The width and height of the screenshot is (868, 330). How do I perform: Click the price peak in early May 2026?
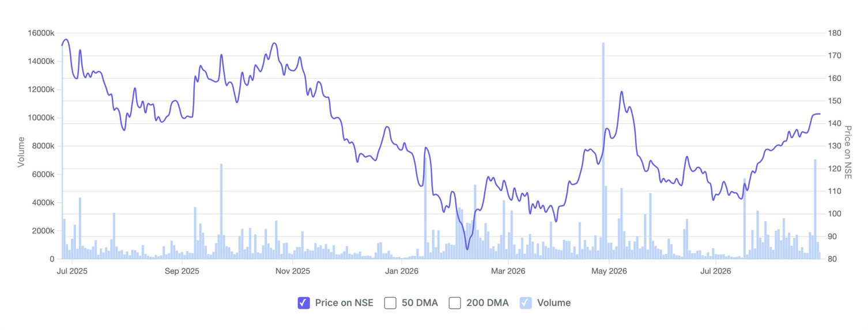(621, 92)
